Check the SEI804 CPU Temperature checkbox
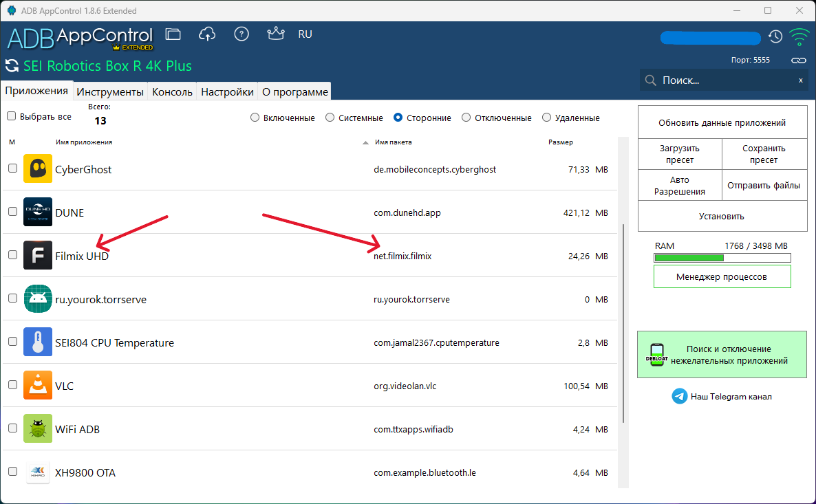This screenshot has width=816, height=504. pyautogui.click(x=13, y=341)
